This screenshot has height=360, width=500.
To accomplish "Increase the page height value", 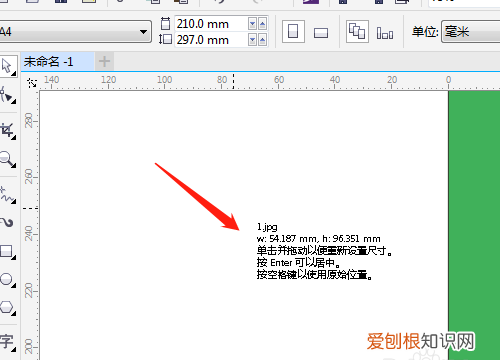I will [262, 40].
